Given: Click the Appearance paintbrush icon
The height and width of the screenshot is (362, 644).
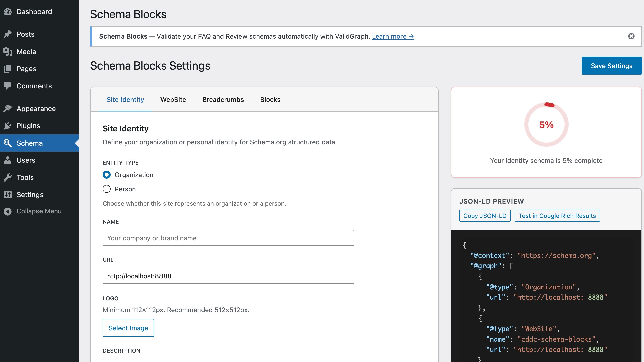Looking at the screenshot, I should [8, 109].
